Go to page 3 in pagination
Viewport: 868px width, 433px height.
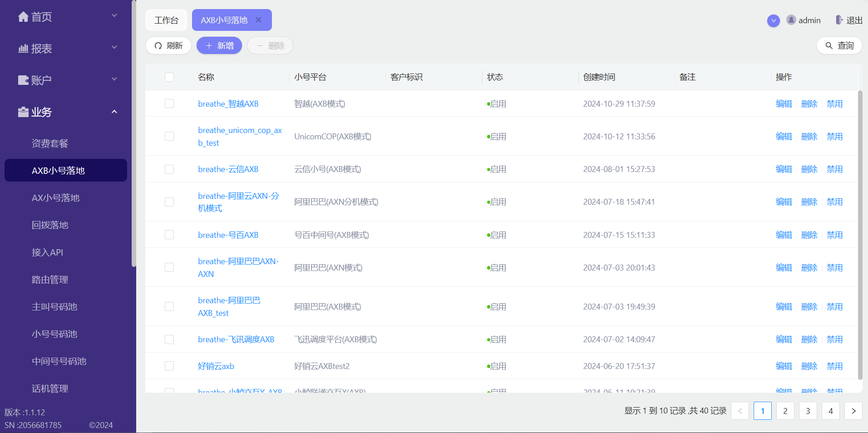[808, 411]
